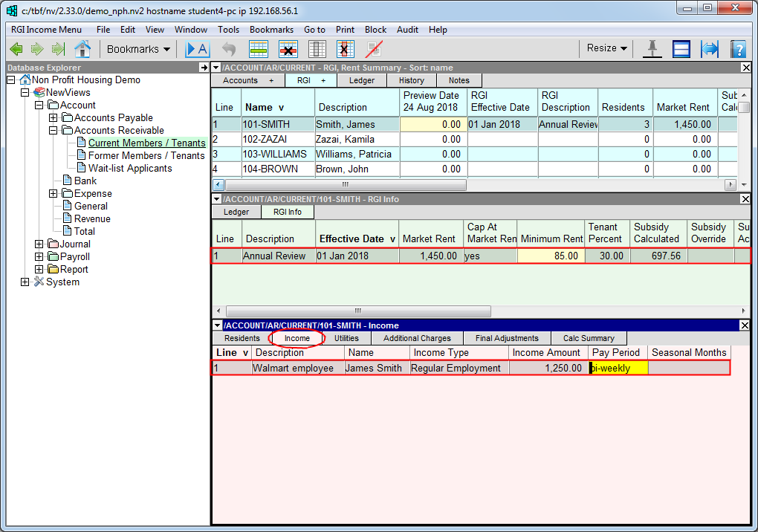Click the pin window icon
Screen dimensions: 758x532
point(652,49)
